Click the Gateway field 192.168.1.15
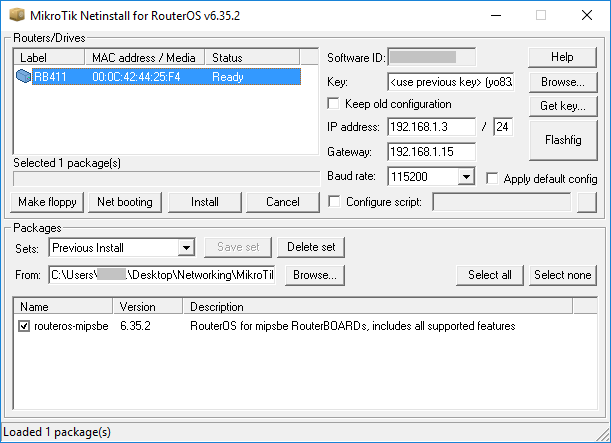Screen dimensions: 611x443 [x=432, y=152]
